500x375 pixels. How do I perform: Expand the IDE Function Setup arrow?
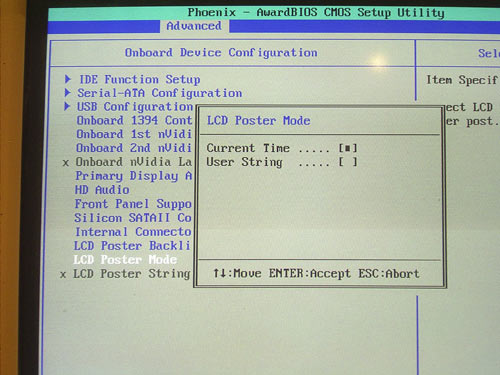click(68, 79)
